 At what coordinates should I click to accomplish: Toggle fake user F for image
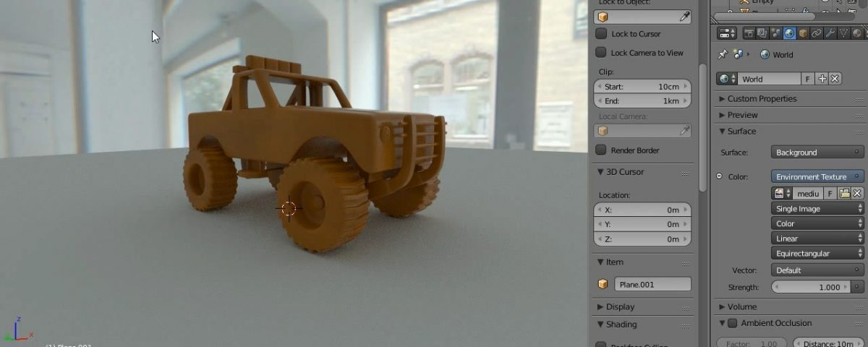tap(830, 193)
